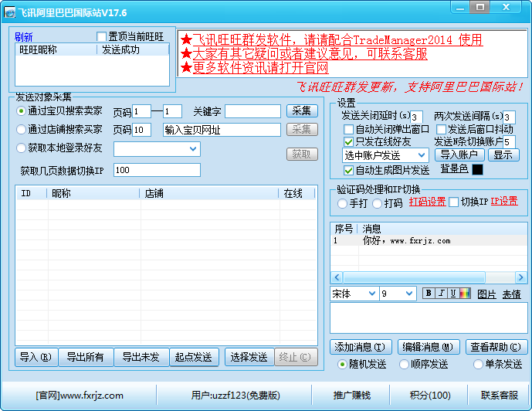The height and width of the screenshot is (411, 532).
Task: Select message row 你好，www.fxrjz.com
Action: [x=429, y=240]
